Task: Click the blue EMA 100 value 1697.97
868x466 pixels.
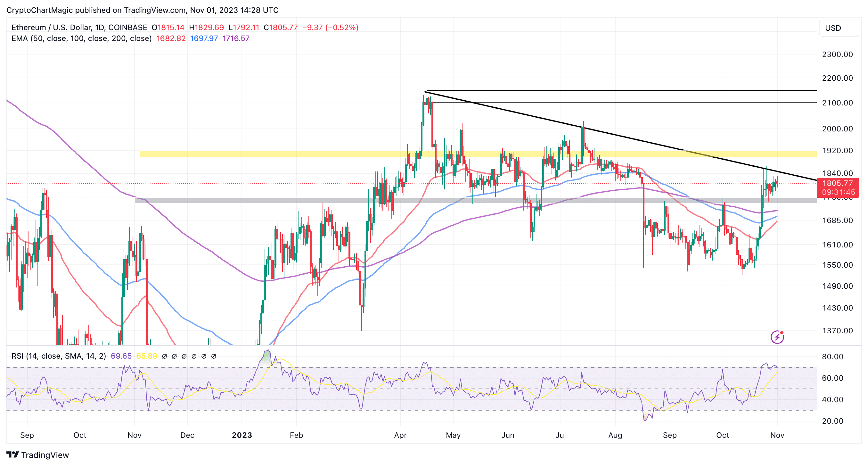Action: pyautogui.click(x=204, y=38)
